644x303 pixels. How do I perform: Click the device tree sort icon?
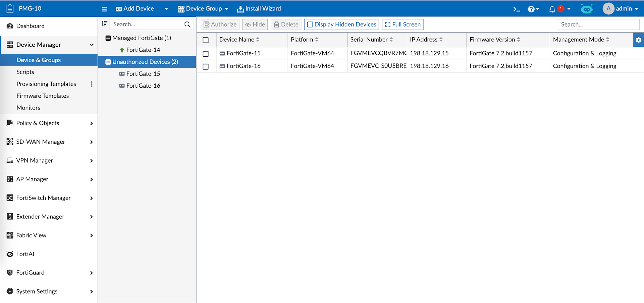(x=104, y=24)
